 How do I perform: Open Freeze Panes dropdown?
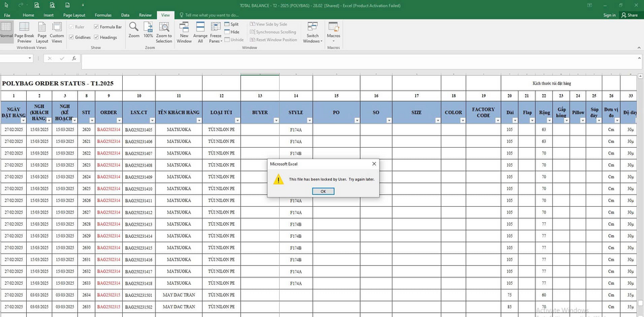tap(215, 32)
